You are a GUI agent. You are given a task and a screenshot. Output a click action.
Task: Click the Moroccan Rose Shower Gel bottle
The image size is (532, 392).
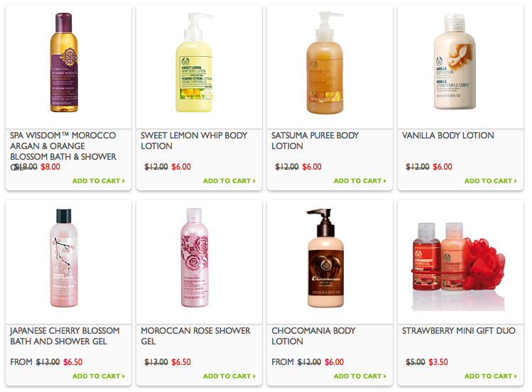tap(195, 258)
